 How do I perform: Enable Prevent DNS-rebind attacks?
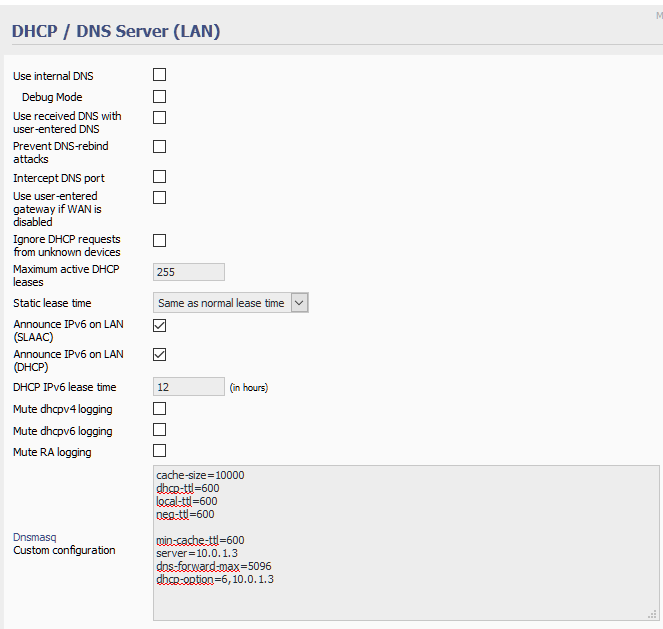[159, 147]
